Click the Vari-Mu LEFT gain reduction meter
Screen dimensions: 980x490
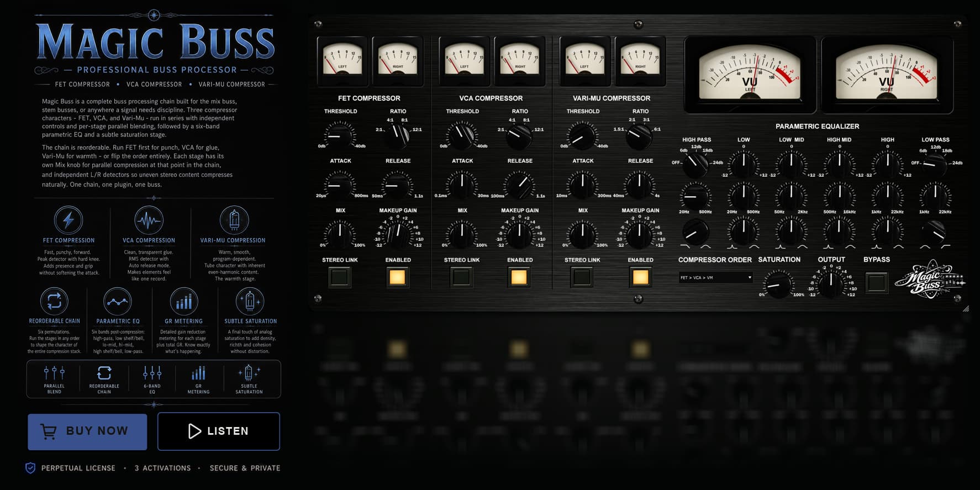pyautogui.click(x=585, y=61)
